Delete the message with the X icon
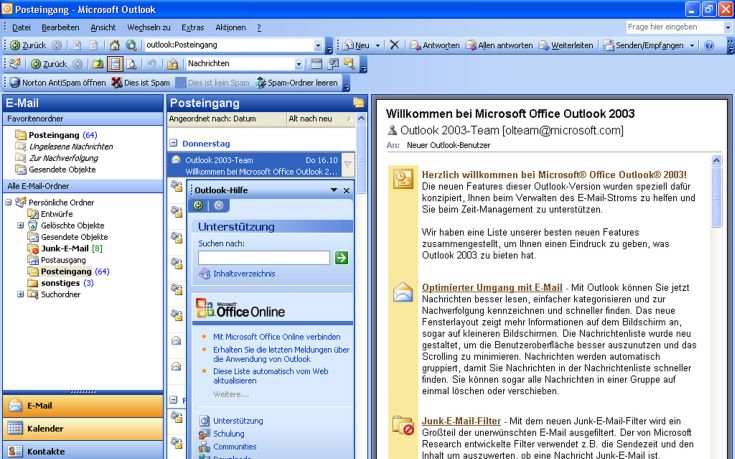Viewport: 735px width, 459px height. (395, 45)
